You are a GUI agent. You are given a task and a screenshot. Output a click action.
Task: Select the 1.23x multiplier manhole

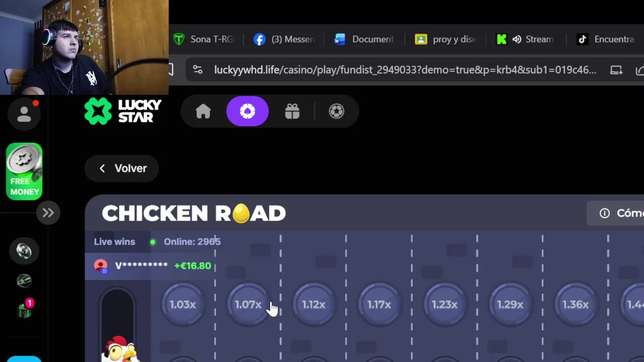tap(445, 305)
